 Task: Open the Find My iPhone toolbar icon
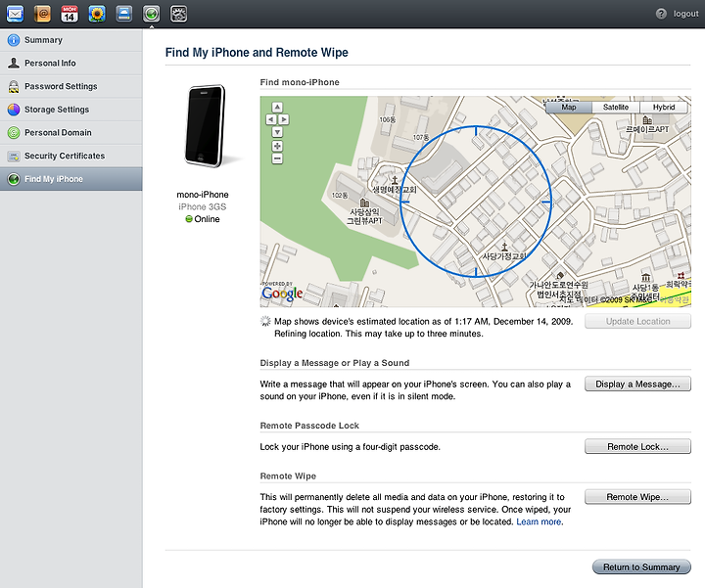click(x=151, y=14)
